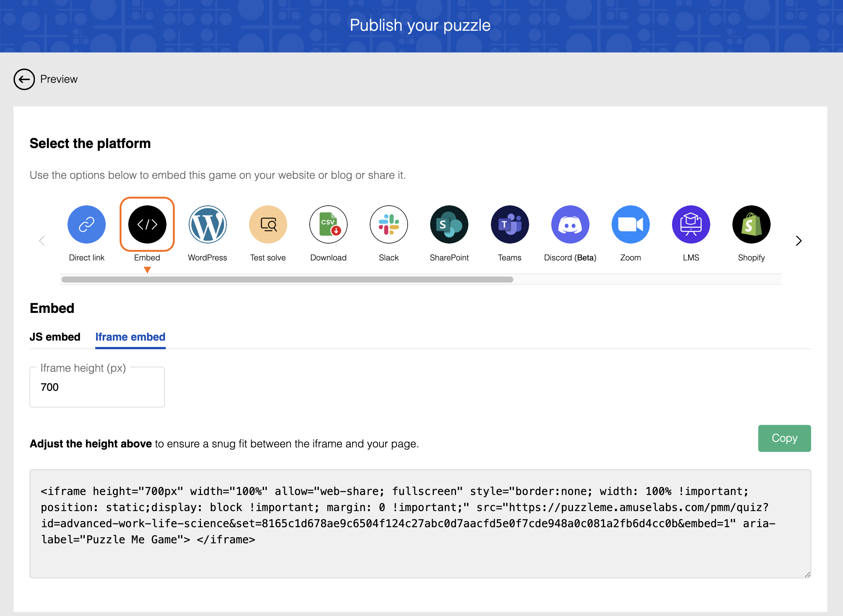Click the 'Direct link' label

click(87, 257)
